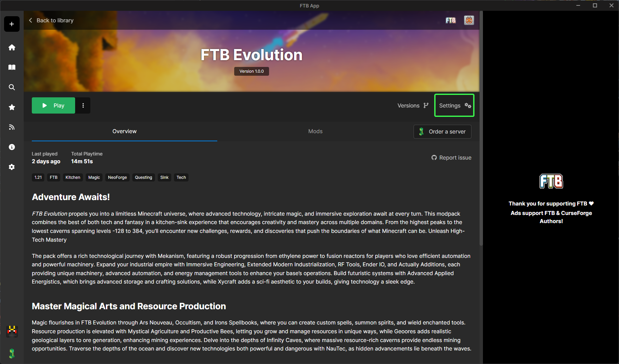Close the FTB App window
The height and width of the screenshot is (364, 619).
tap(611, 5)
